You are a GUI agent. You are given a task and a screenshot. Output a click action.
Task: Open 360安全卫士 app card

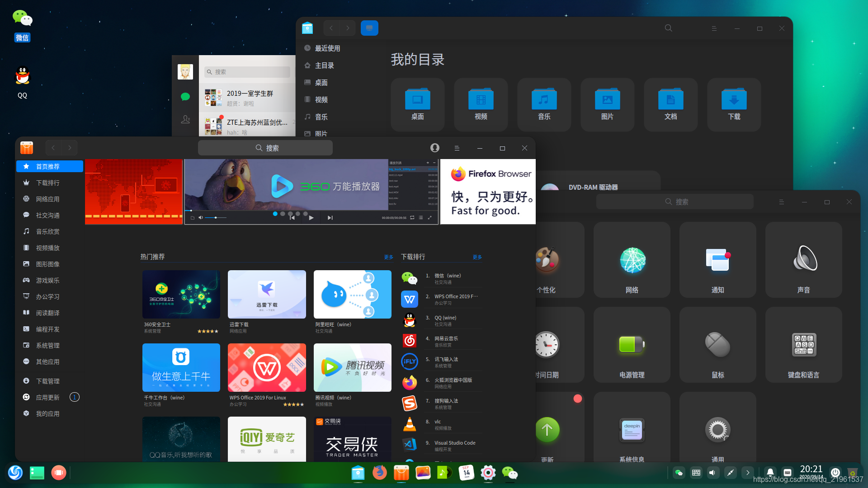click(181, 302)
